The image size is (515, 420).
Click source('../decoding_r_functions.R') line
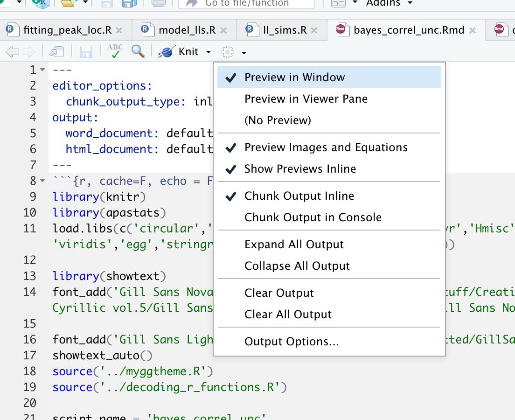tap(170, 387)
